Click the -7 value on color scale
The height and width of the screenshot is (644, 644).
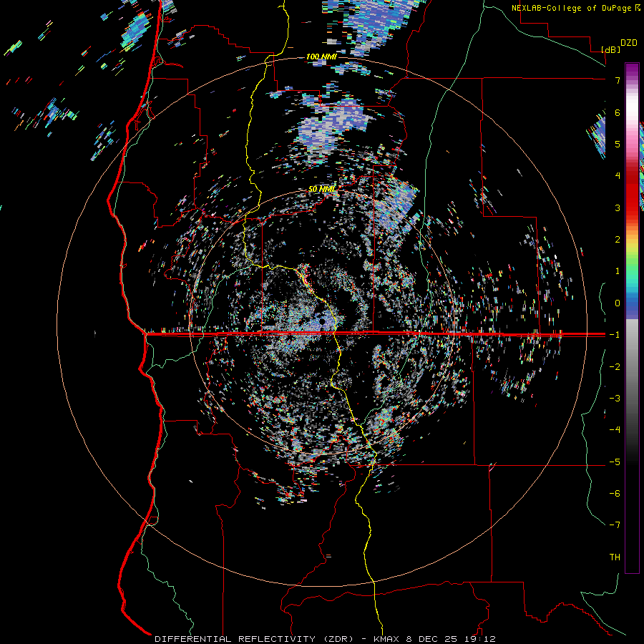click(615, 525)
